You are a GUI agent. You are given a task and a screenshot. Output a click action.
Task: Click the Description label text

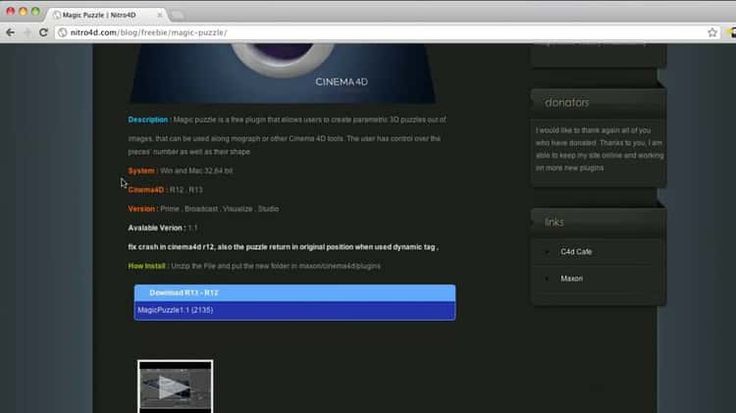[148, 120]
